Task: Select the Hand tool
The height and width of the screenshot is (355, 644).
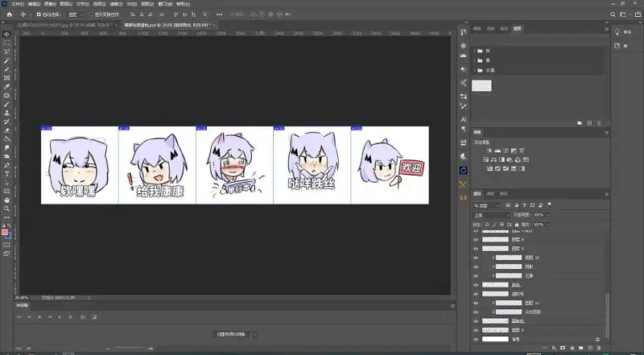Action: [6, 200]
